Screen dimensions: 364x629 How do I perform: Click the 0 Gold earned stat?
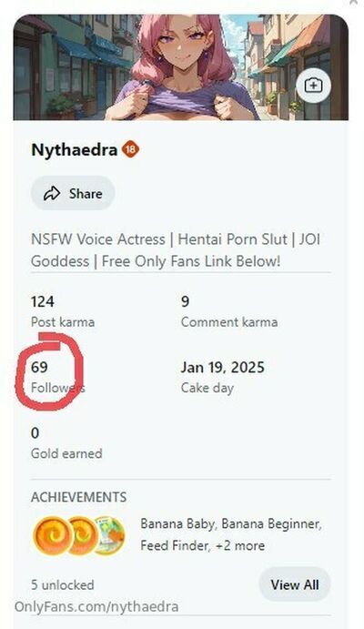click(66, 443)
